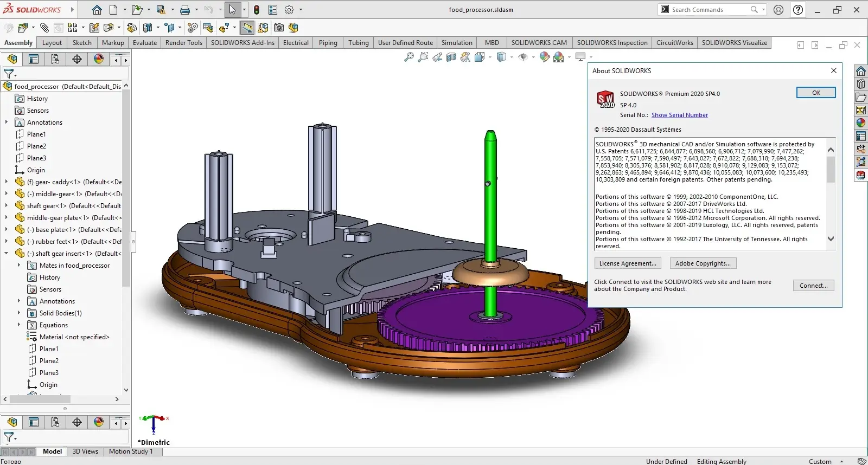Switch to the DimXpertManager crosshair tab

coord(77,59)
